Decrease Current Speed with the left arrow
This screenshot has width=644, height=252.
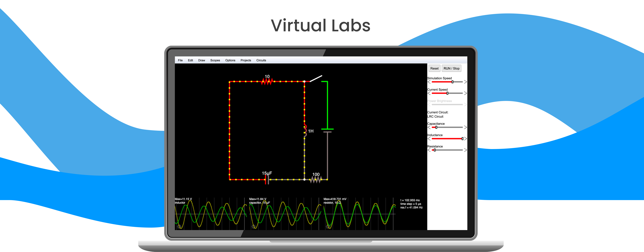(x=429, y=93)
